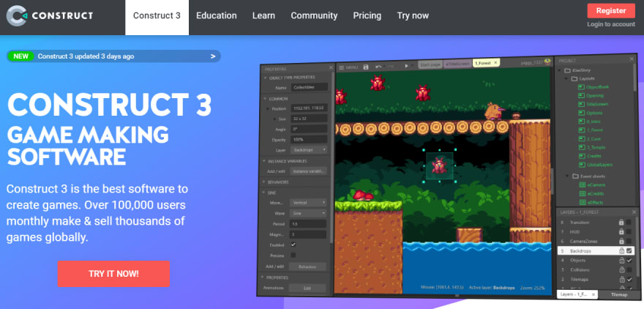Screen dimensions: 644x309
Task: Open the Community menu item
Action: [314, 15]
